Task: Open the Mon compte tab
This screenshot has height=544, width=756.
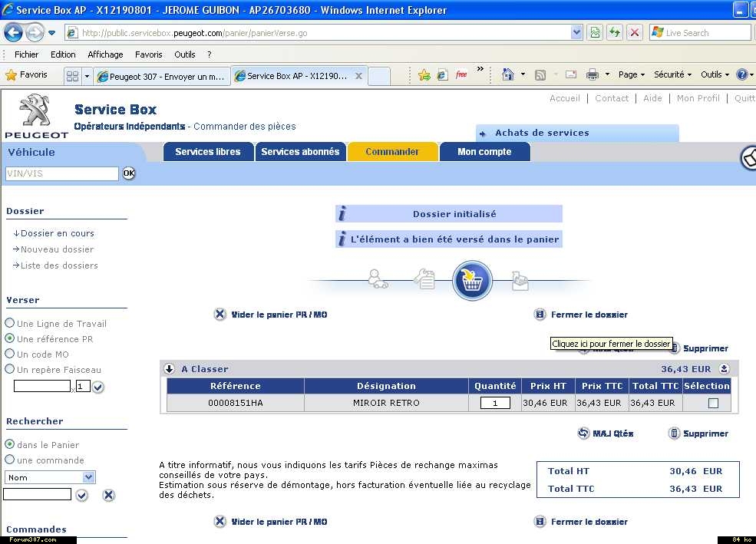Action: tap(484, 152)
